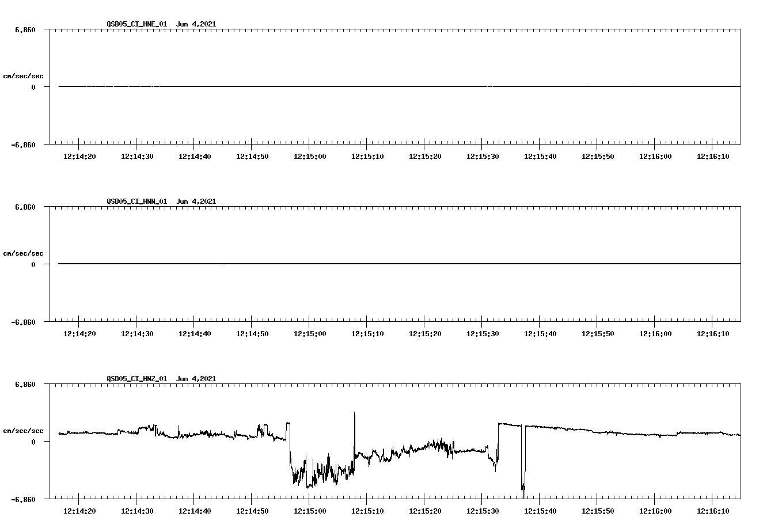Click the Jun 4,2021 date on HNE plot
This screenshot has height=532, width=782.
[196, 24]
